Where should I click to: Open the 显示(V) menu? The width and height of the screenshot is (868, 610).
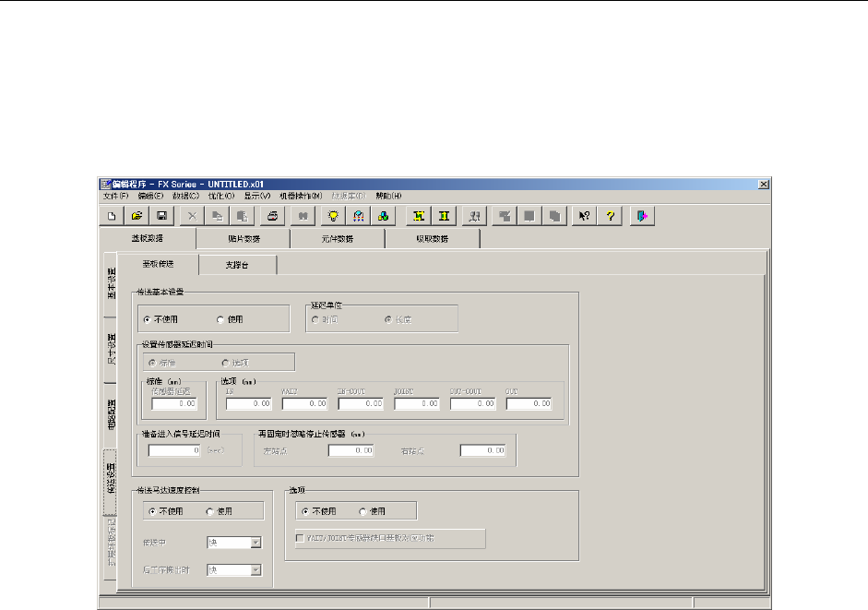point(257,197)
